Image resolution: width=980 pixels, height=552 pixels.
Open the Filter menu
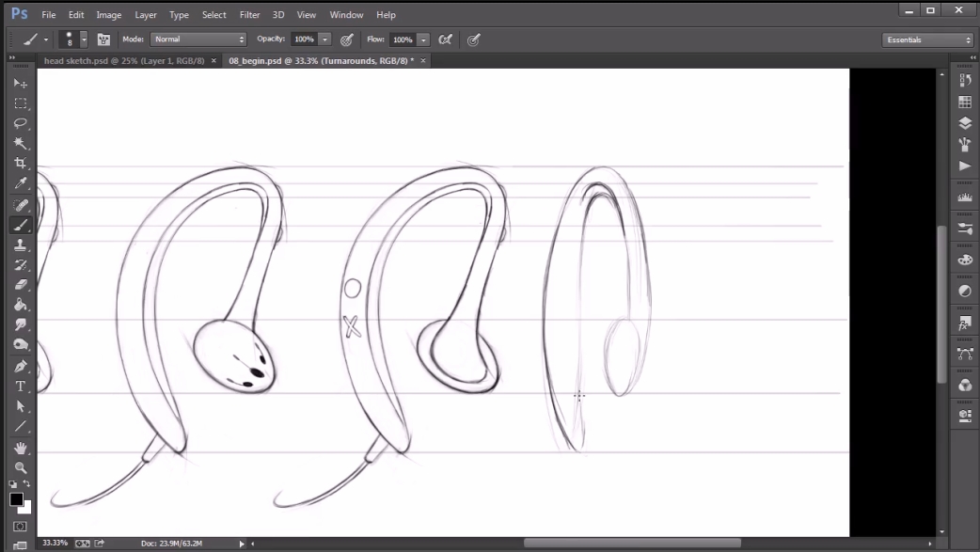pyautogui.click(x=249, y=15)
